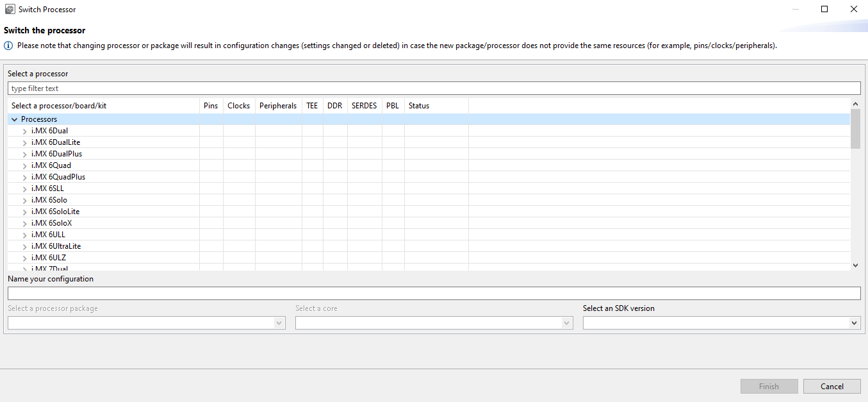Click the scrollbar down arrow
868x402 pixels.
click(855, 265)
